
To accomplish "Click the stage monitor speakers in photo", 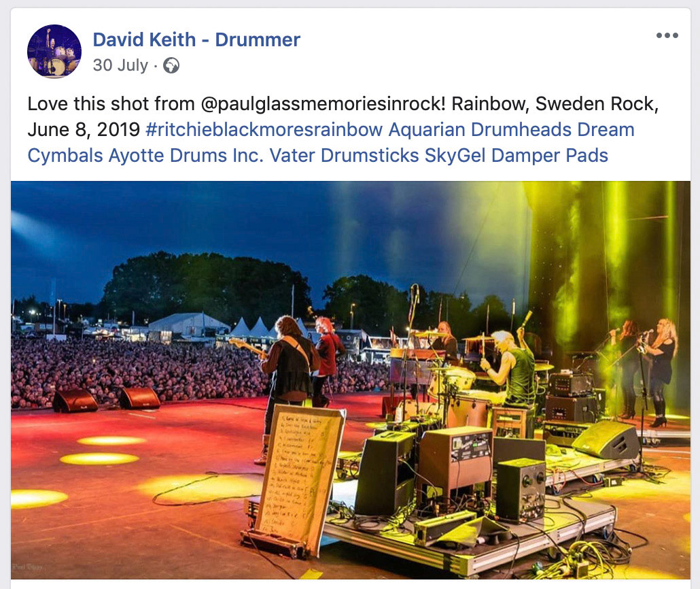I will [106, 399].
